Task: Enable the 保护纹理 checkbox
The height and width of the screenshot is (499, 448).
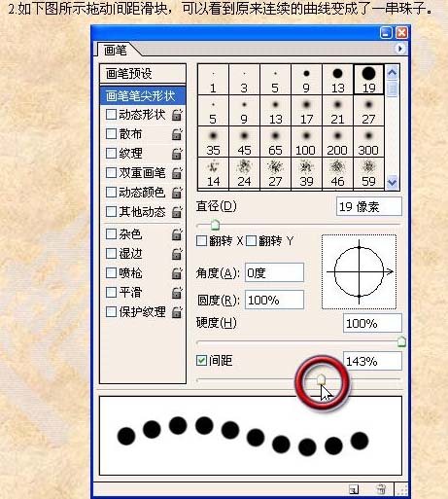Action: [111, 312]
